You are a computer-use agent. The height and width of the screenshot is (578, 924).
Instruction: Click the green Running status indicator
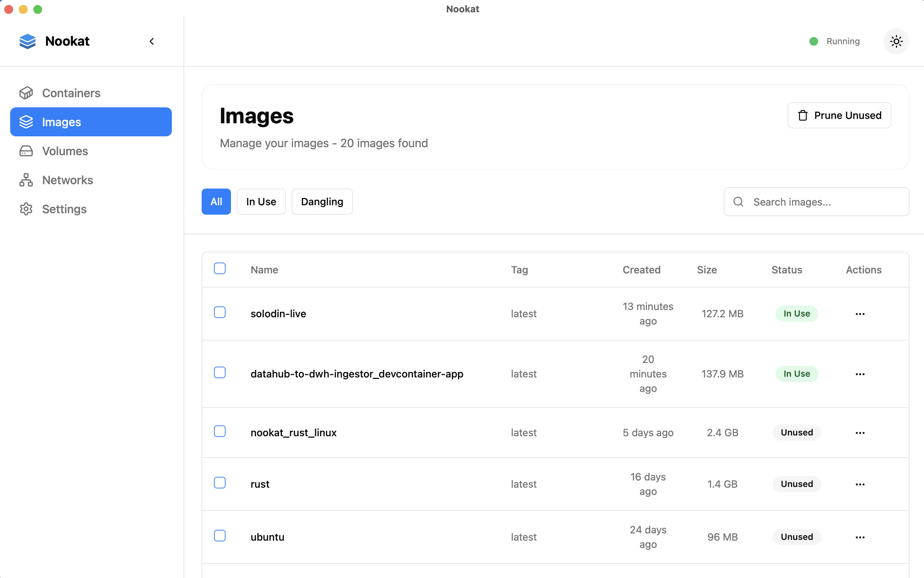coord(813,41)
